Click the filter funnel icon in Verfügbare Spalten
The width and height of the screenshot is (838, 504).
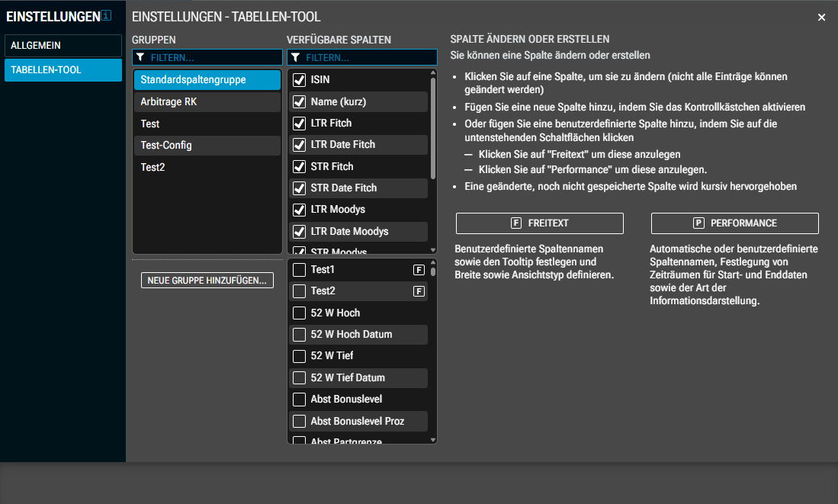tap(296, 57)
